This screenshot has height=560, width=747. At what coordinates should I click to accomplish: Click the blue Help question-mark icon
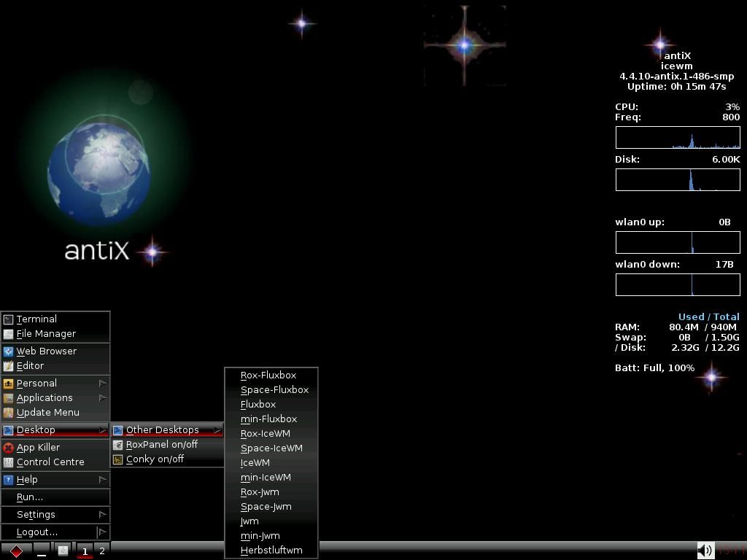click(8, 480)
